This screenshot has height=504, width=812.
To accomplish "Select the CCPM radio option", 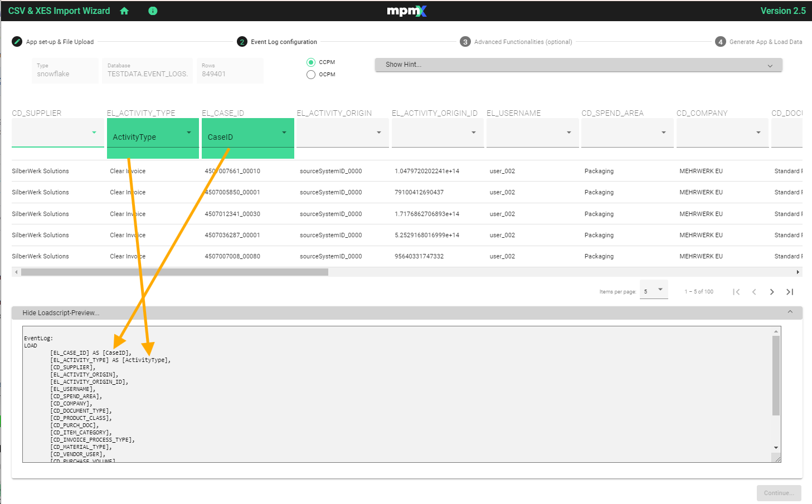I will tap(311, 62).
